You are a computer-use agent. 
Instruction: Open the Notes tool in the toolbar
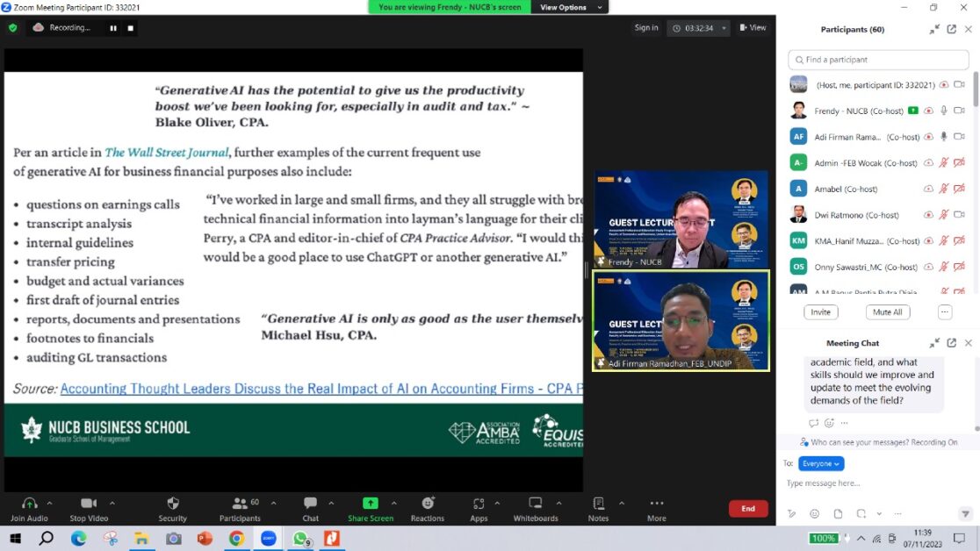pos(598,504)
